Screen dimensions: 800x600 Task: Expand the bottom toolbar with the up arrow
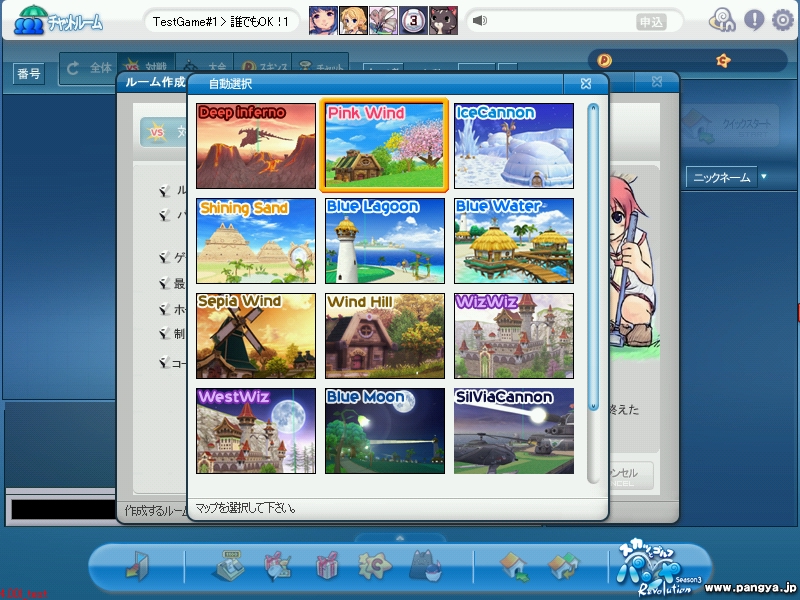click(x=399, y=538)
